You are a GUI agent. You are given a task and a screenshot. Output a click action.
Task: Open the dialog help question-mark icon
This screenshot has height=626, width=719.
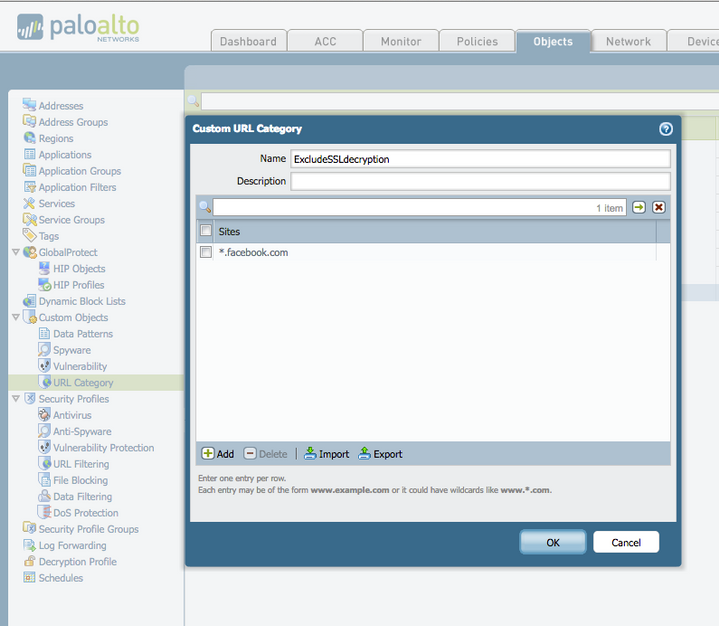(x=666, y=129)
